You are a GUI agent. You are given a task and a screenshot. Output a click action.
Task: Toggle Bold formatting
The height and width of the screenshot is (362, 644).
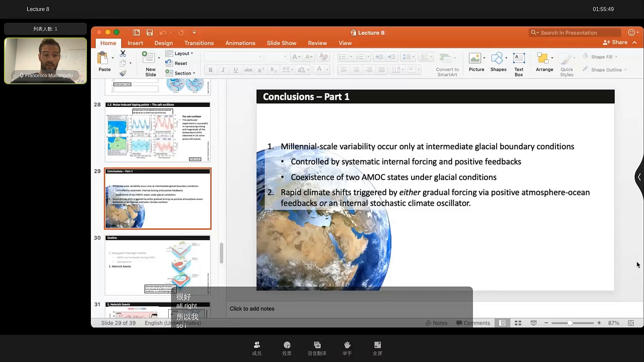[210, 70]
